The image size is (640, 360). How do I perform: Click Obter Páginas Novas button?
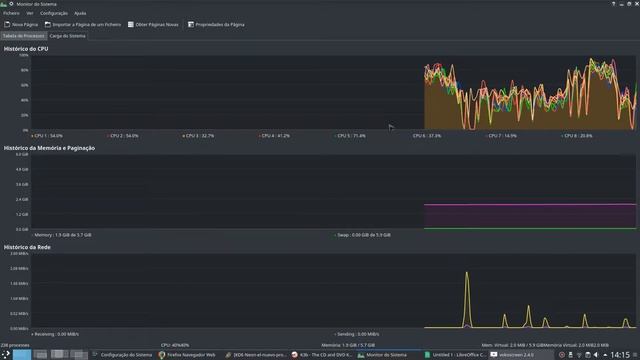click(153, 24)
